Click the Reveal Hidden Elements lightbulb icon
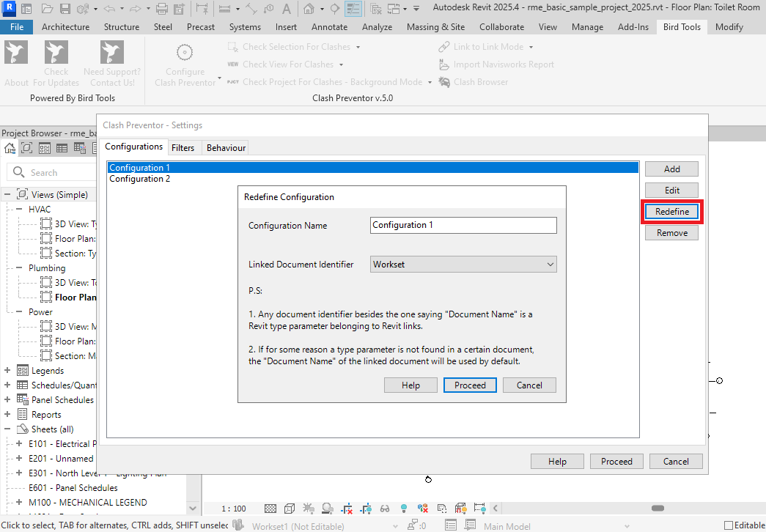The image size is (766, 532). pyautogui.click(x=403, y=509)
